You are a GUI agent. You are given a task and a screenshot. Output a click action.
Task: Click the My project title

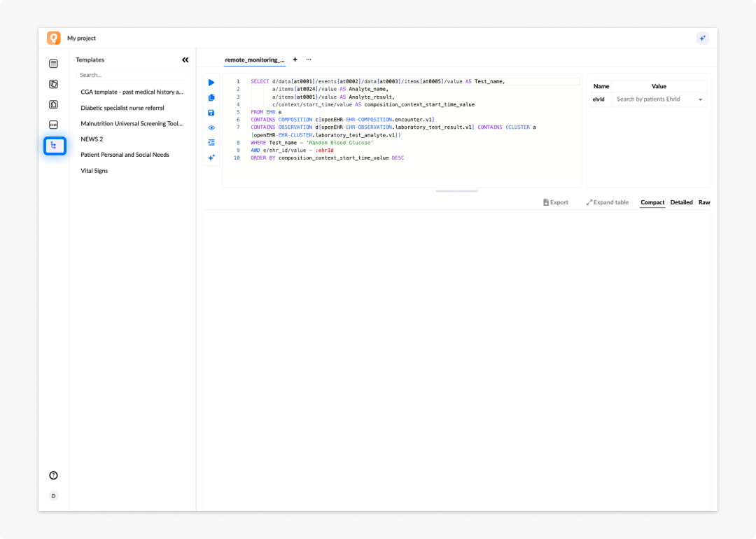point(81,38)
